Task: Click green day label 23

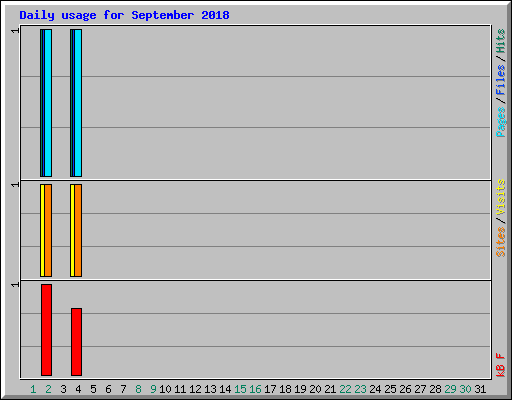Action: 360,389
